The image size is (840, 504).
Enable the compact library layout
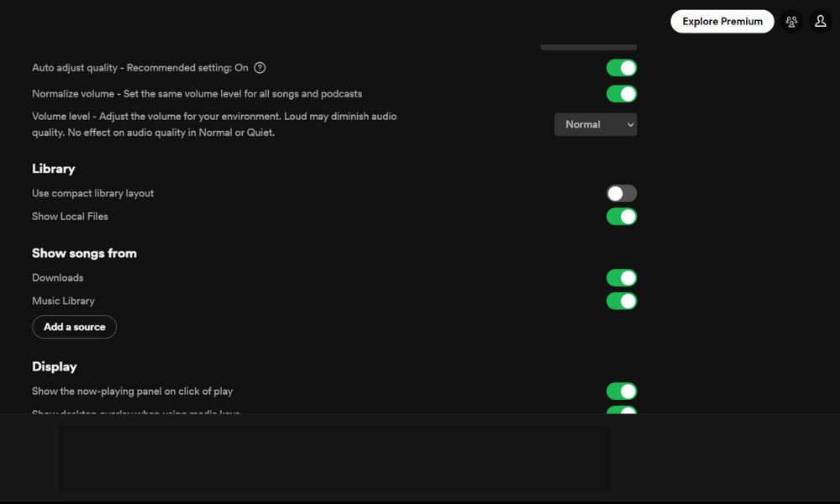click(x=622, y=192)
